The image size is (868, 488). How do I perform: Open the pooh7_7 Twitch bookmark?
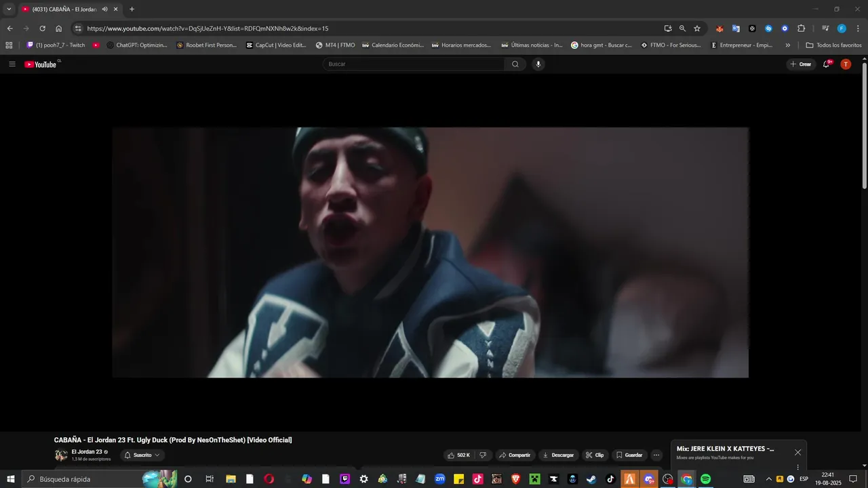(x=56, y=45)
